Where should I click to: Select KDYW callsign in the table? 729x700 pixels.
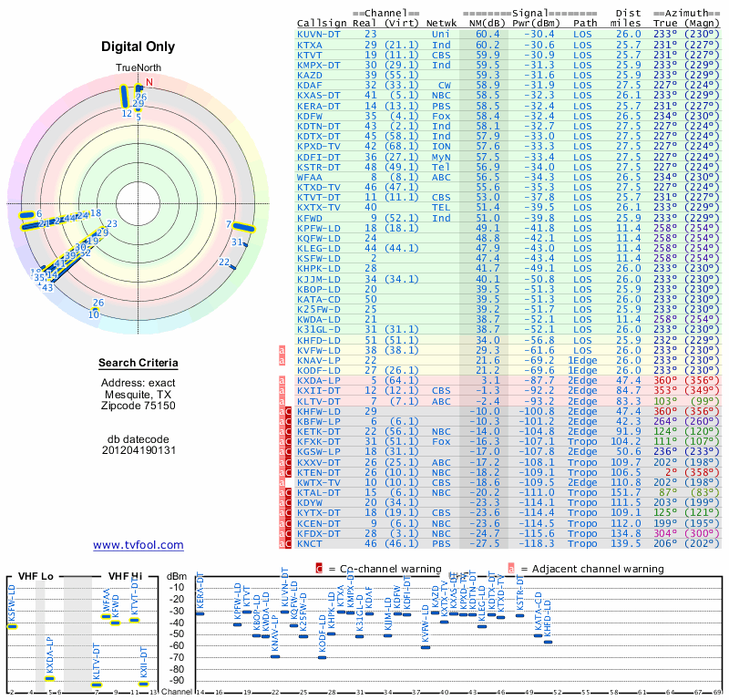point(310,503)
